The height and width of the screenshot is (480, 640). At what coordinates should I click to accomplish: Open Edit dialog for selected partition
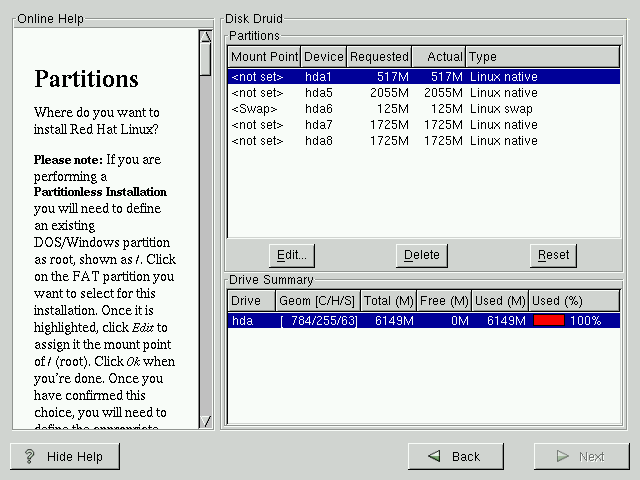pyautogui.click(x=292, y=255)
